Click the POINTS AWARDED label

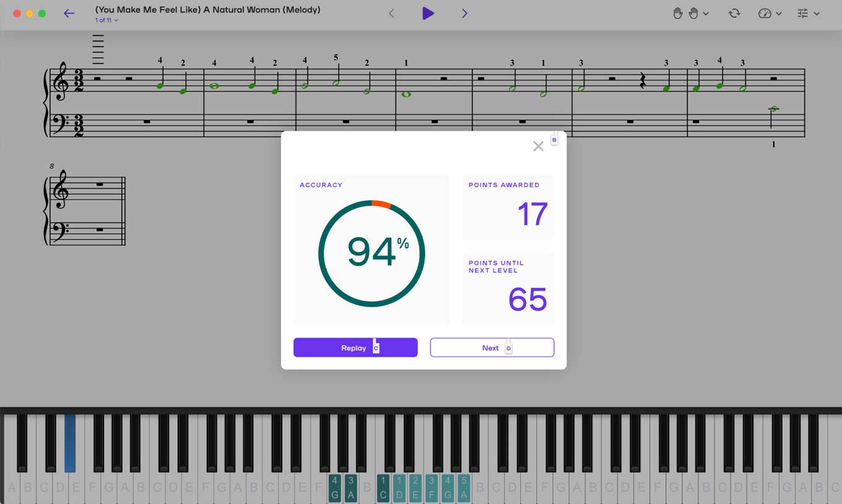click(x=504, y=185)
